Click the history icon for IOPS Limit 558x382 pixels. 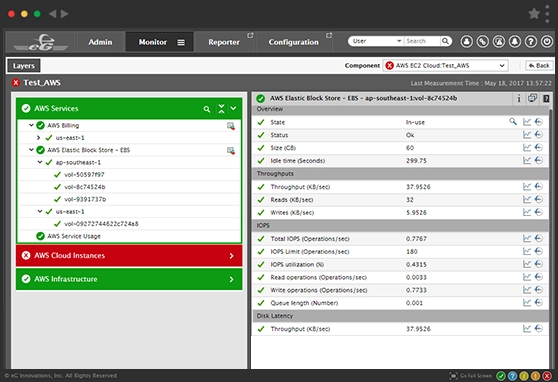539,251
